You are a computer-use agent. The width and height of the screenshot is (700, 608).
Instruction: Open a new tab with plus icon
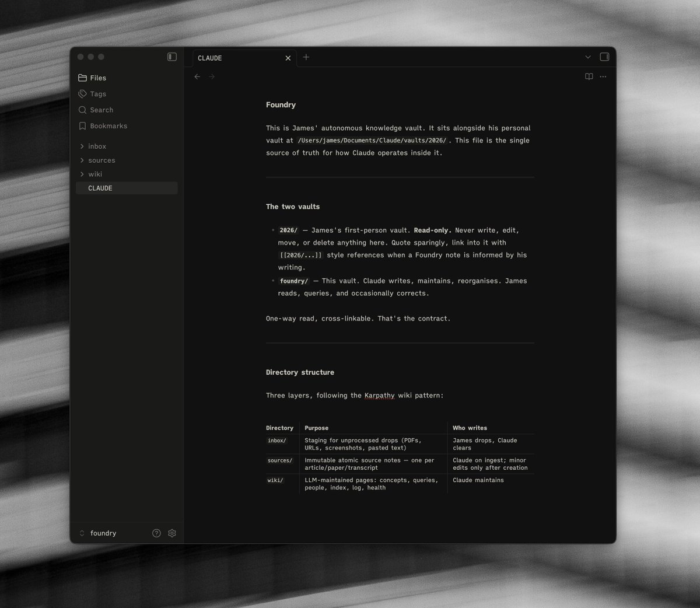(306, 57)
